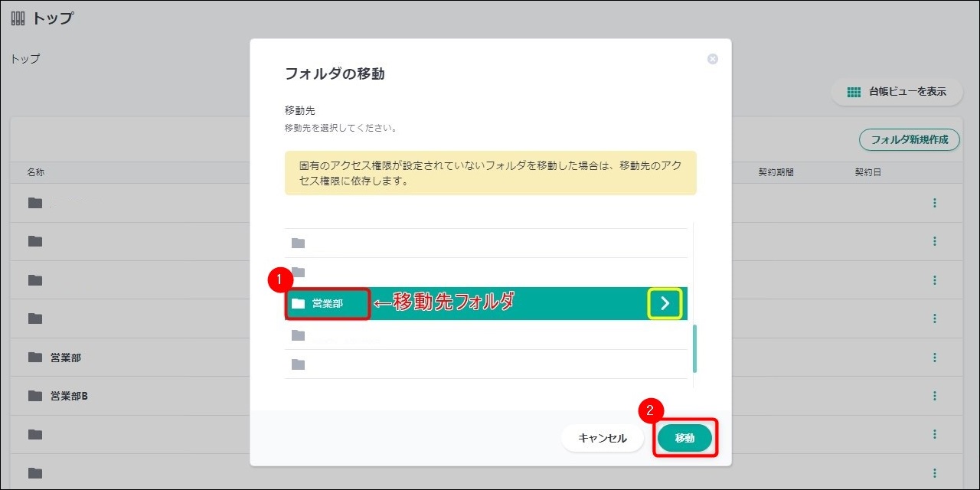
Task: Click the 営業部B folder icon in list
Action: 34,396
